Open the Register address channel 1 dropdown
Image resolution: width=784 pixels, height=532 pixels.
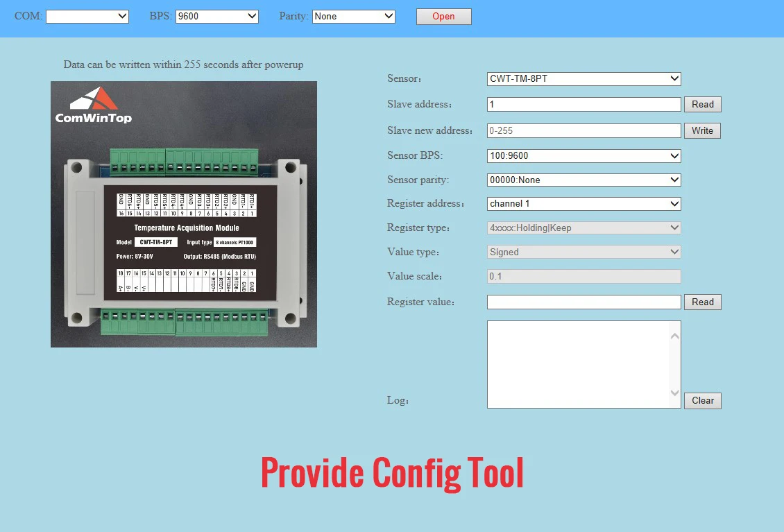[584, 203]
